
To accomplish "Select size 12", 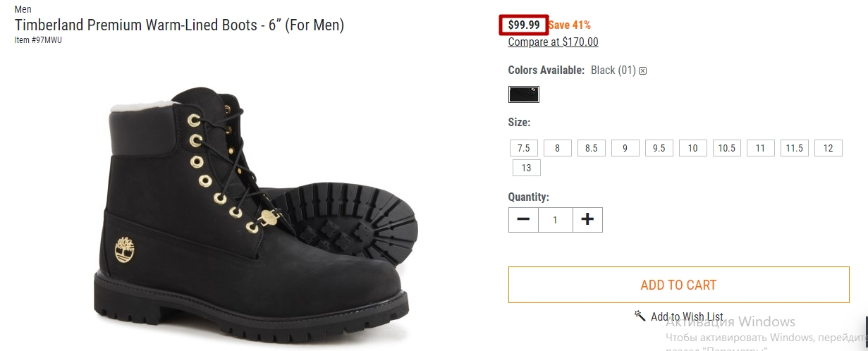I will pyautogui.click(x=829, y=148).
